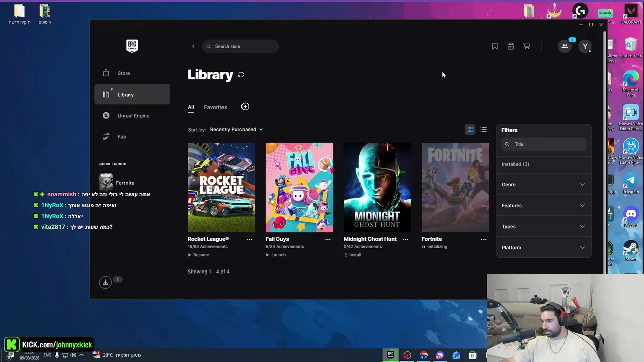Expand the Types filter
Screen dimensions: 644x362
click(x=543, y=227)
